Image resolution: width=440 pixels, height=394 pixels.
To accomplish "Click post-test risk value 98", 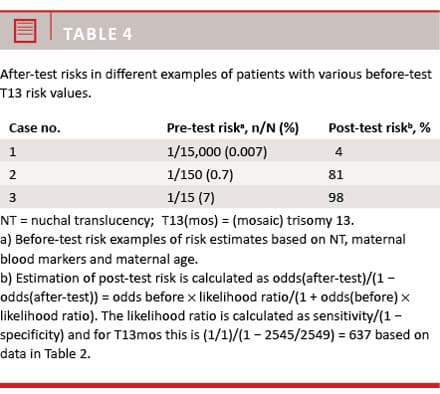I will 336,198.
